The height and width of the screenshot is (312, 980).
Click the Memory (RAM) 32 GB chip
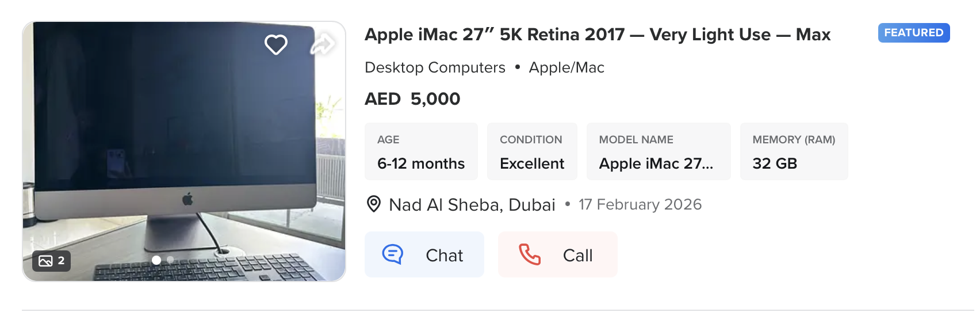coord(794,151)
